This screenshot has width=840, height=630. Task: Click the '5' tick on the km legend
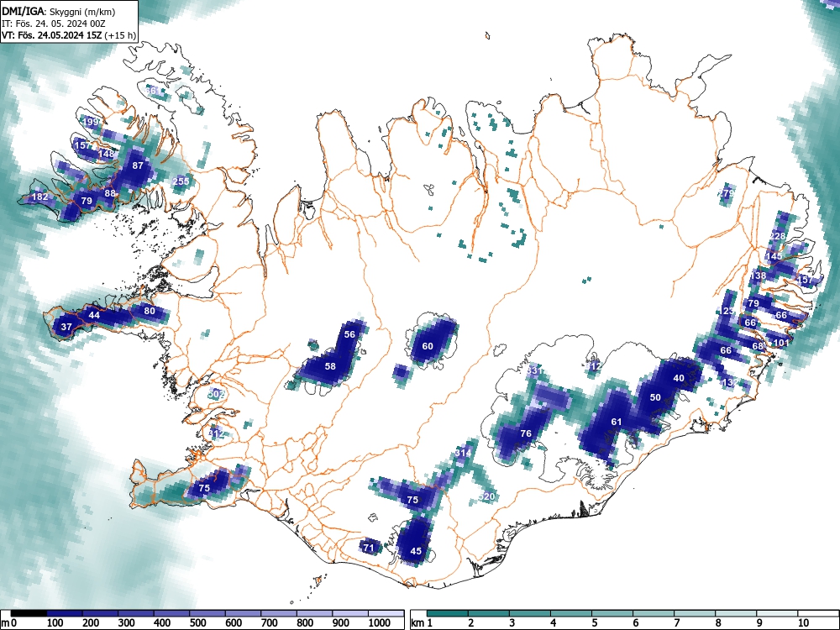(x=594, y=622)
